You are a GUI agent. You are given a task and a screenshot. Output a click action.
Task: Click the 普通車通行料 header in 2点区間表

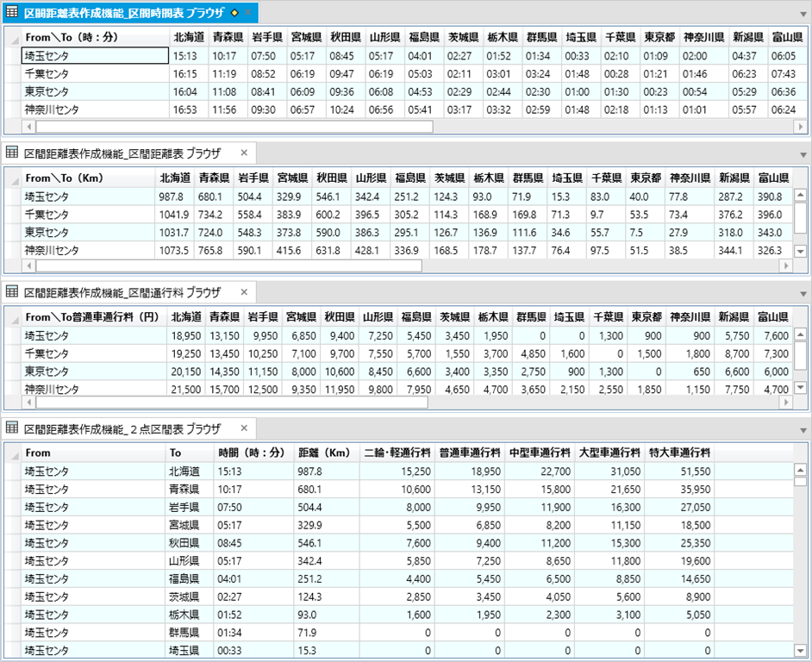point(470,453)
